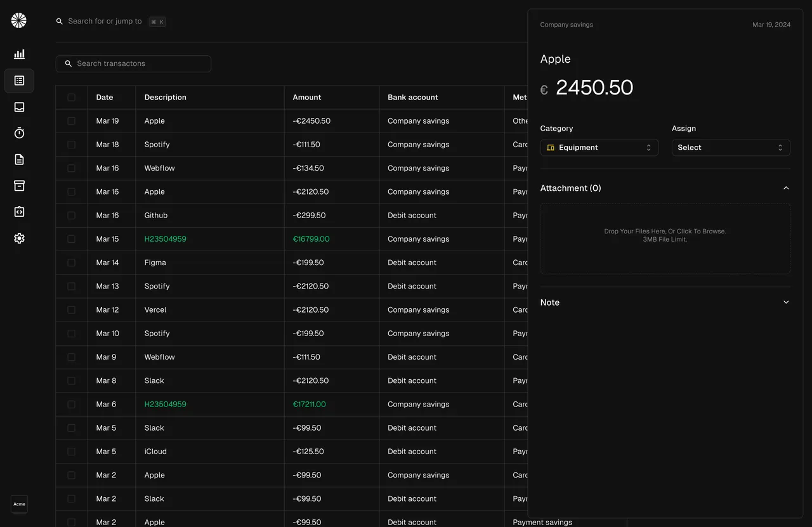The width and height of the screenshot is (812, 527).
Task: Click the Search transactions input field
Action: [133, 63]
